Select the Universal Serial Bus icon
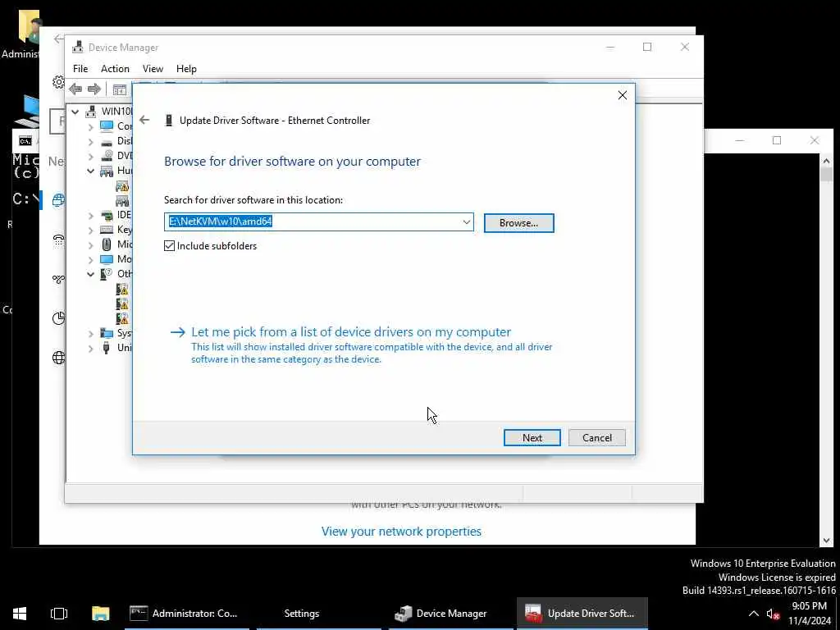The height and width of the screenshot is (630, 840). (x=106, y=348)
